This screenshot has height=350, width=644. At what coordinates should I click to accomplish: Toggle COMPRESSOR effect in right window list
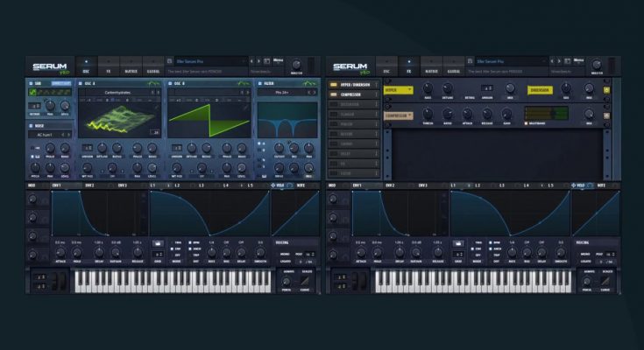333,94
